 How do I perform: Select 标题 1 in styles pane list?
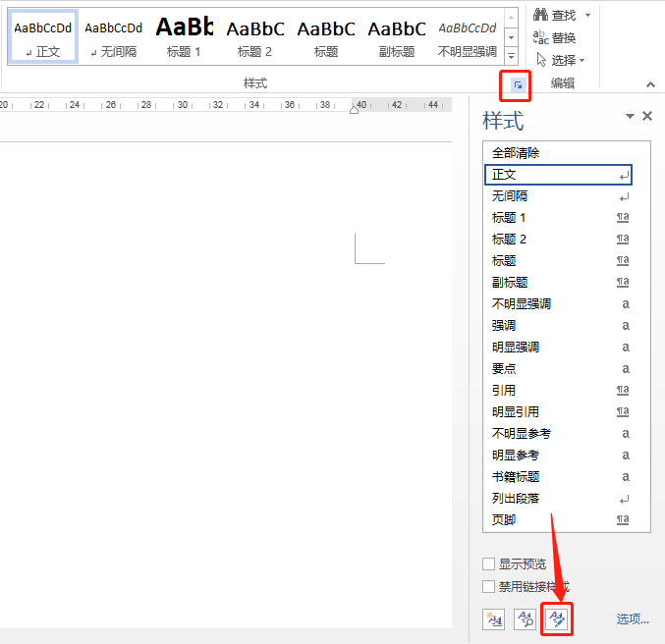click(x=558, y=218)
